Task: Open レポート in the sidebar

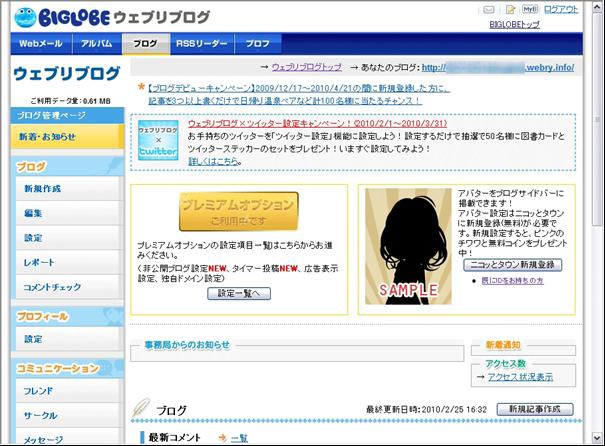Action: [x=69, y=262]
